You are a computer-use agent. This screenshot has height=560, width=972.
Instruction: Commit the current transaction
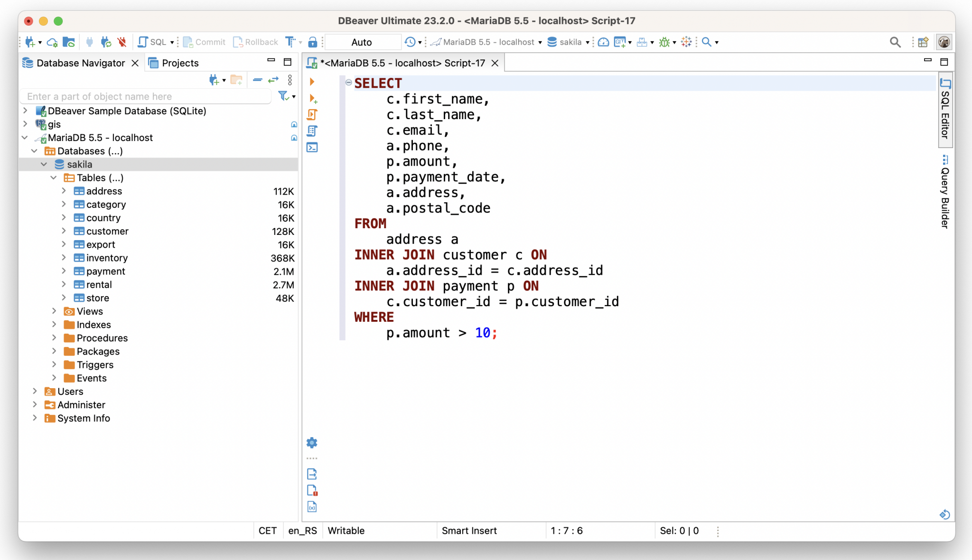pos(203,42)
